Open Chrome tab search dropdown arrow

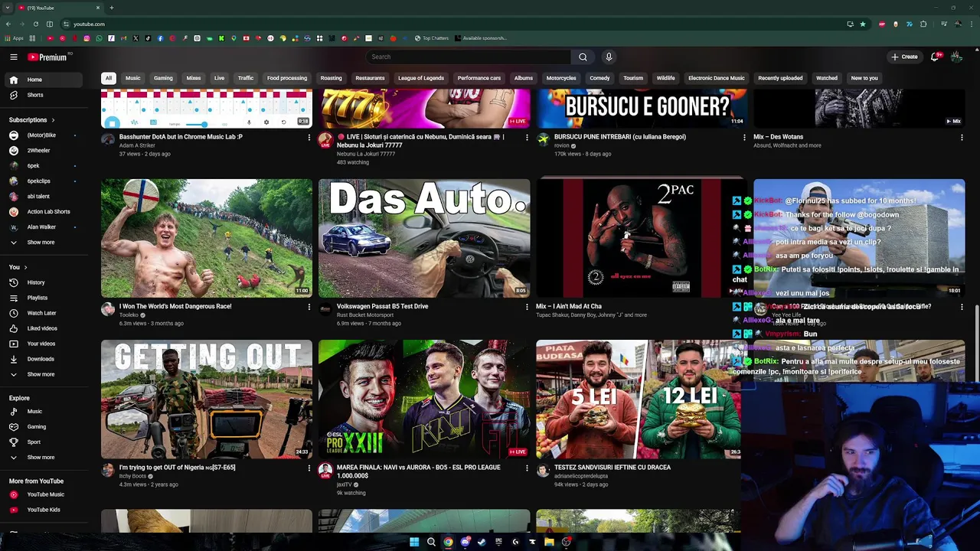(x=8, y=8)
